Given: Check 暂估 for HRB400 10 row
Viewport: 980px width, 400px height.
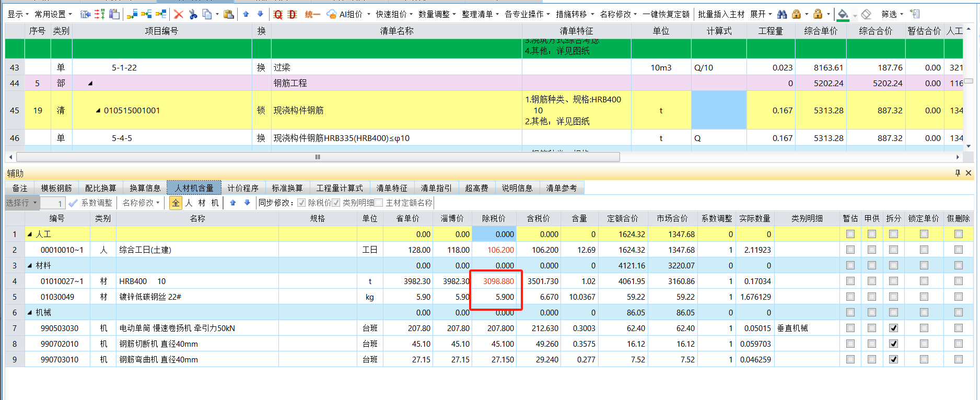Looking at the screenshot, I should coord(850,281).
